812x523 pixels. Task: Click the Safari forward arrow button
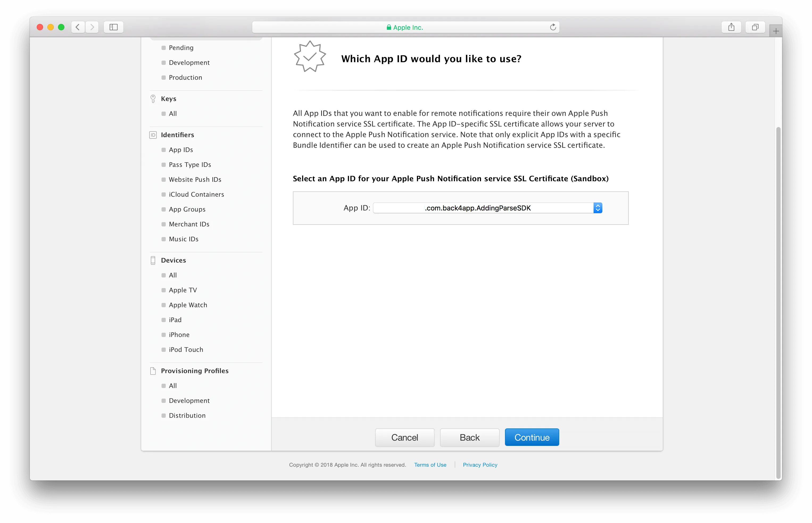(92, 27)
